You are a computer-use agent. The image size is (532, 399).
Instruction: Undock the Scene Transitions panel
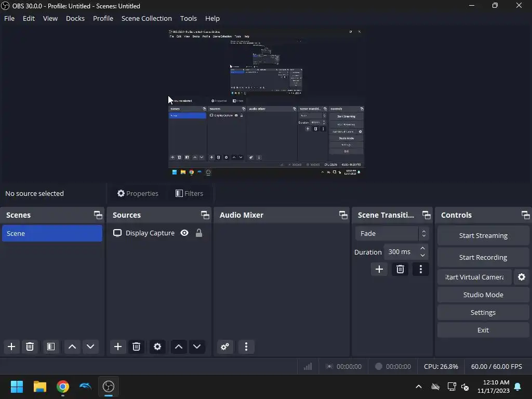coord(426,215)
